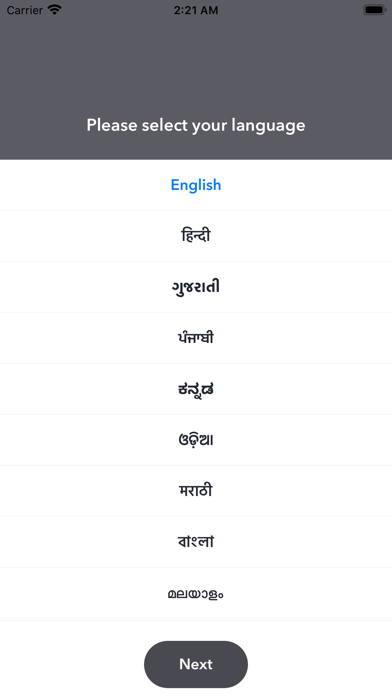Tap the empty status bar space before battery

click(x=291, y=10)
